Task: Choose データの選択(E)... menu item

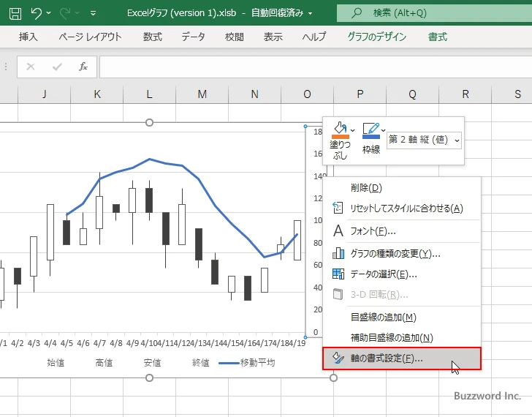Action: tap(402, 274)
